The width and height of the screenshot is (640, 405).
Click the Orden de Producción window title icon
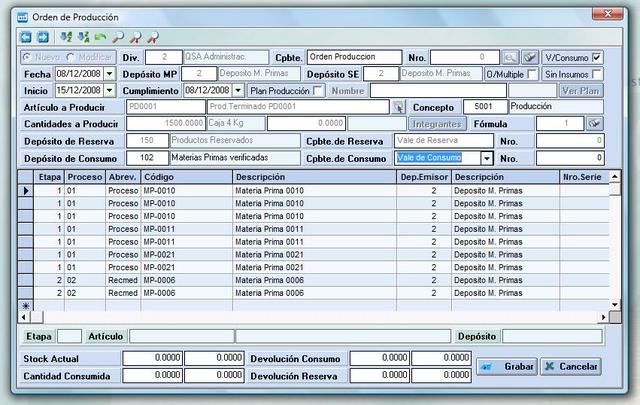[22, 17]
